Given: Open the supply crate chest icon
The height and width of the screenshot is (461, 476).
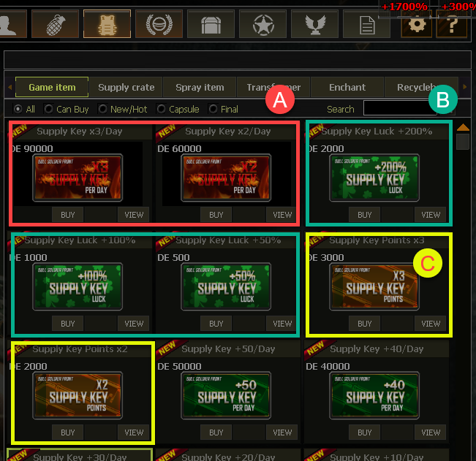Looking at the screenshot, I should [211, 23].
